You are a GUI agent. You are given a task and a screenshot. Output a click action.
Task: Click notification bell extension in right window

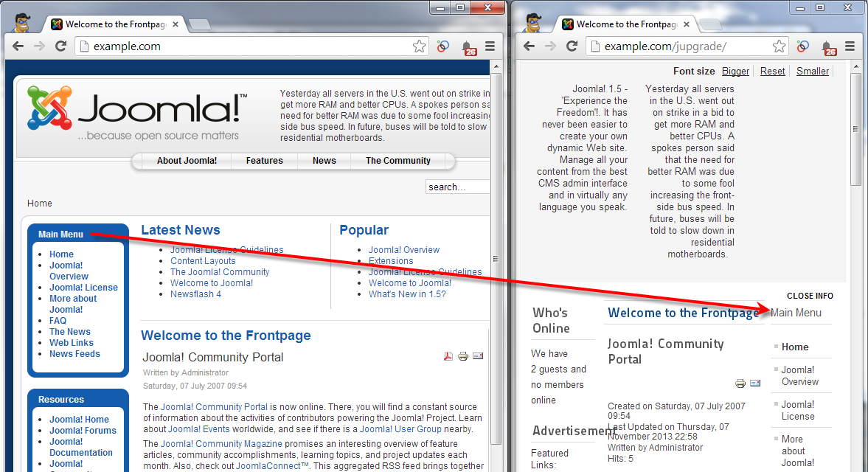827,48
